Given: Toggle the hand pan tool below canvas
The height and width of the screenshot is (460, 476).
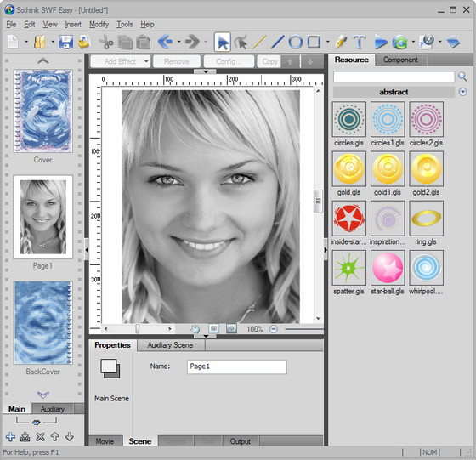Looking at the screenshot, I should coord(195,329).
